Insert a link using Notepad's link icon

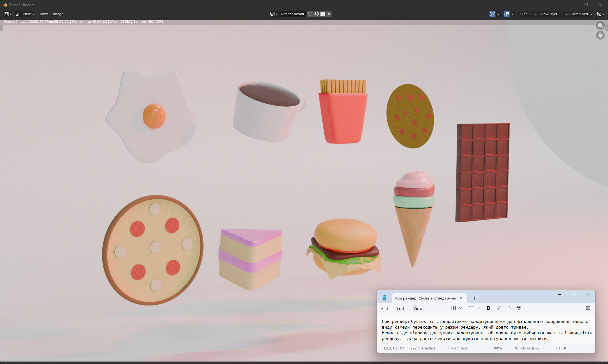point(509,308)
